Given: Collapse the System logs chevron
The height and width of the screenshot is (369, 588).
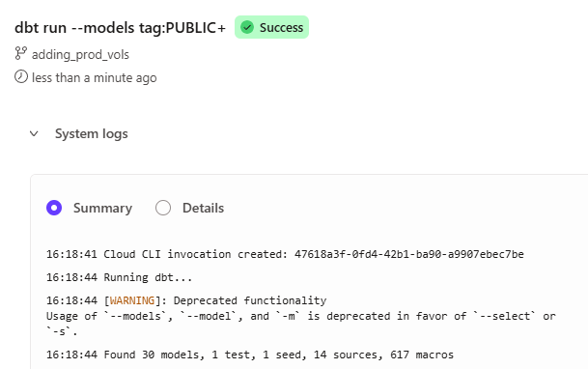Looking at the screenshot, I should click(x=34, y=134).
